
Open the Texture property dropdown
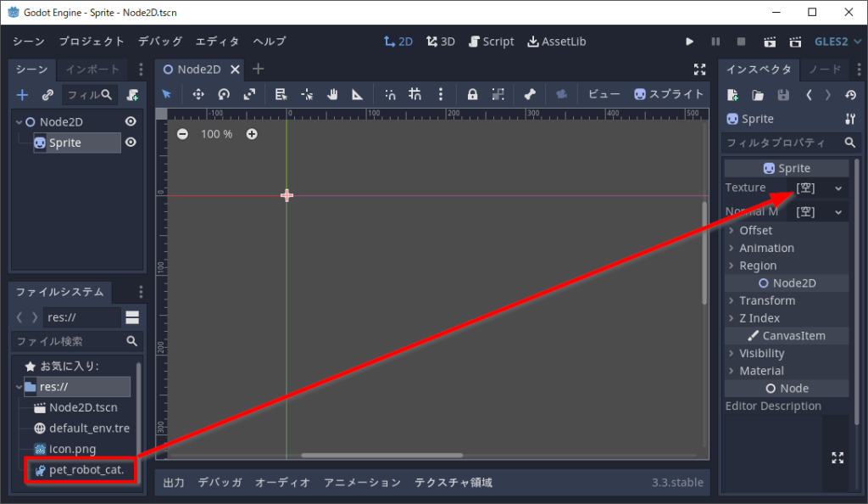[x=838, y=188]
